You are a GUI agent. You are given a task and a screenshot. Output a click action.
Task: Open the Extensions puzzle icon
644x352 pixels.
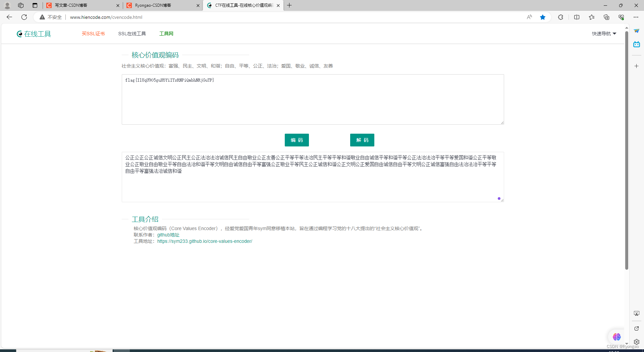coord(560,17)
